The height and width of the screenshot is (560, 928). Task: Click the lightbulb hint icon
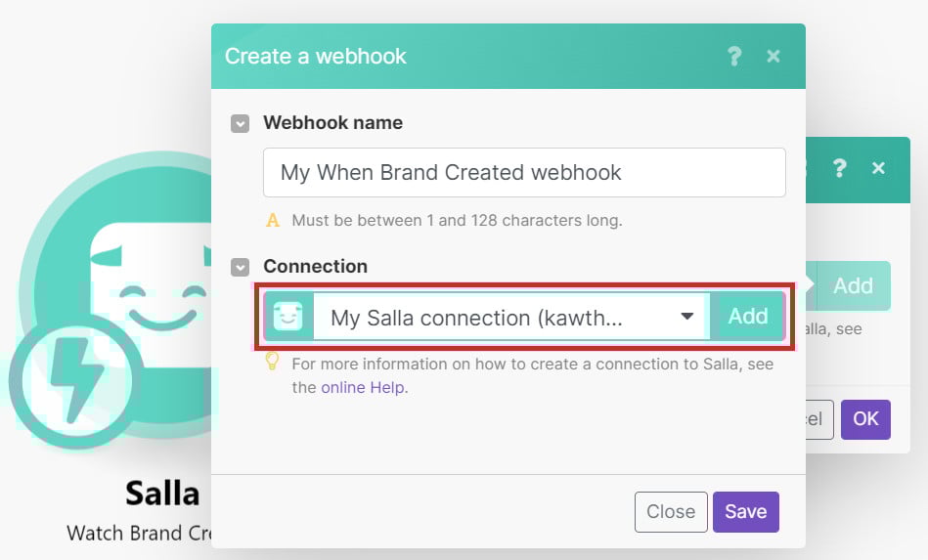[272, 361]
